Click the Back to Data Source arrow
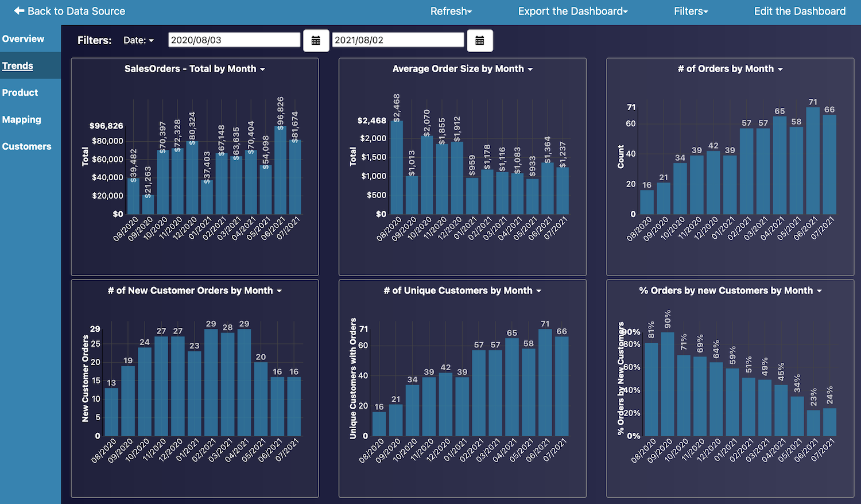 point(20,11)
